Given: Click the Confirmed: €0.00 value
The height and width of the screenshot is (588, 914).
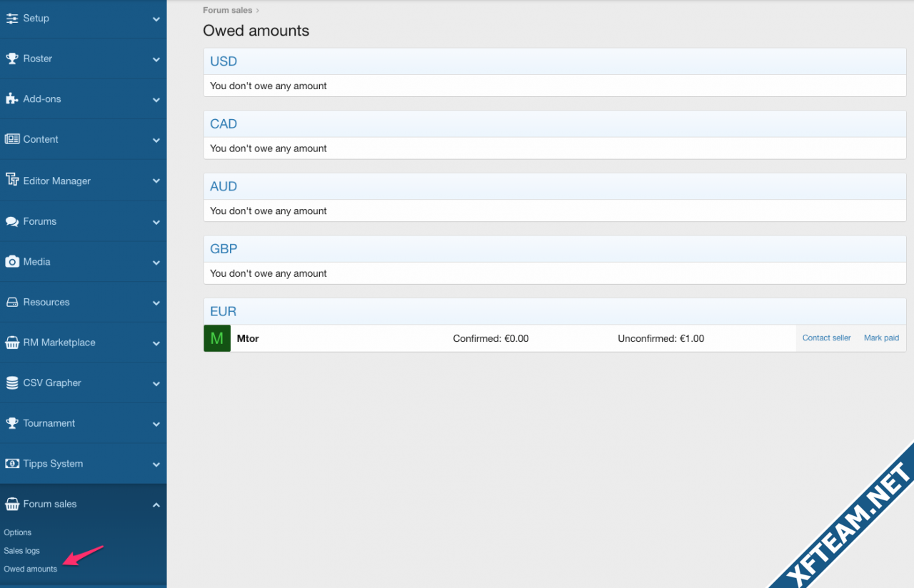Looking at the screenshot, I should pos(491,339).
